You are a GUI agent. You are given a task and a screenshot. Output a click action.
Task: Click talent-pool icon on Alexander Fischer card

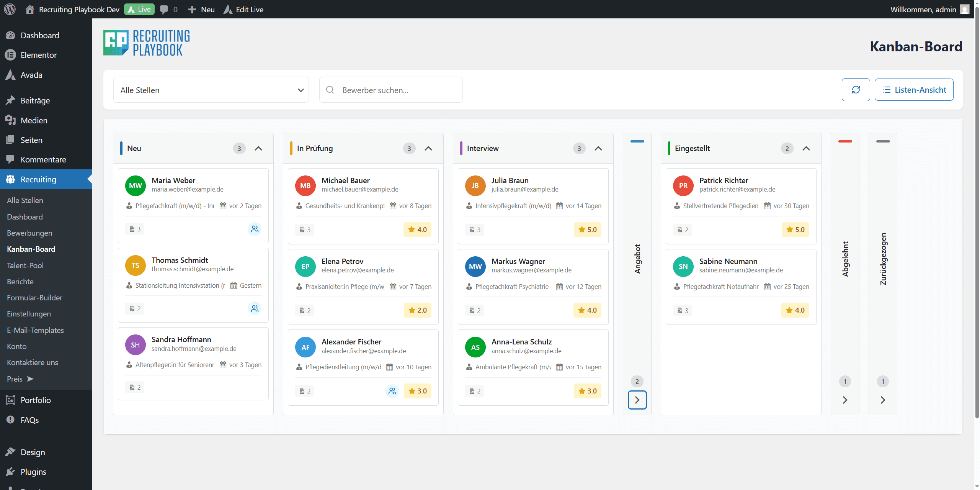tap(392, 391)
